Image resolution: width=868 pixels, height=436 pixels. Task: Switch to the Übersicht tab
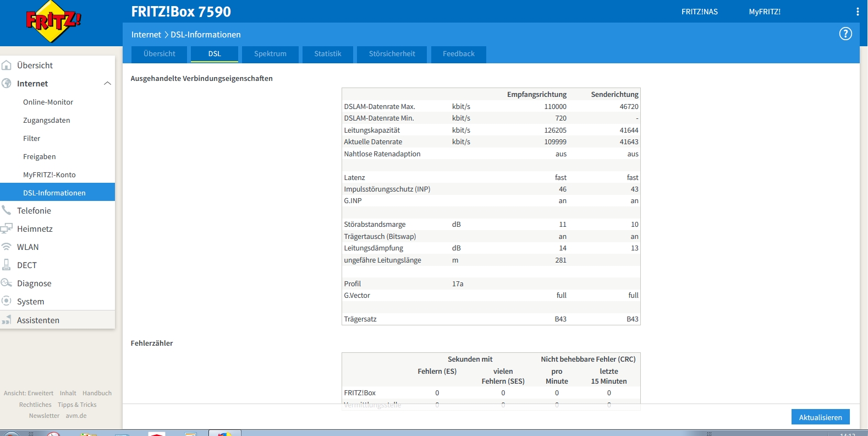coord(160,54)
